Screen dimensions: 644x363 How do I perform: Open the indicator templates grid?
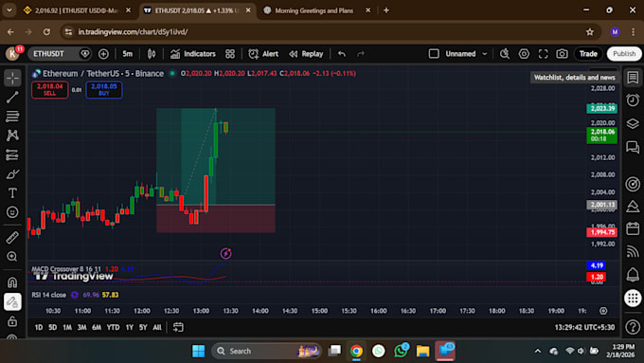[x=230, y=54]
